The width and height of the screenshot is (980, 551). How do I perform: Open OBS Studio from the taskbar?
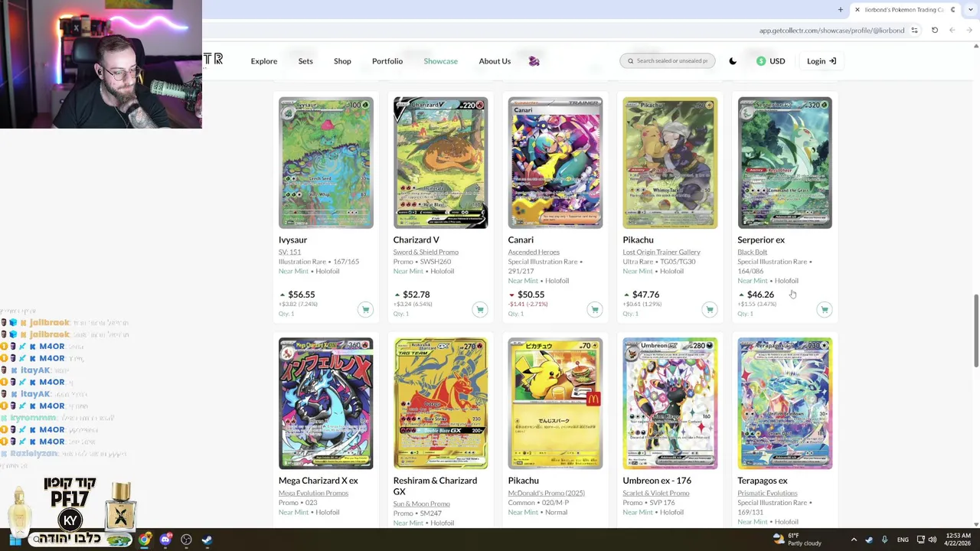click(186, 540)
